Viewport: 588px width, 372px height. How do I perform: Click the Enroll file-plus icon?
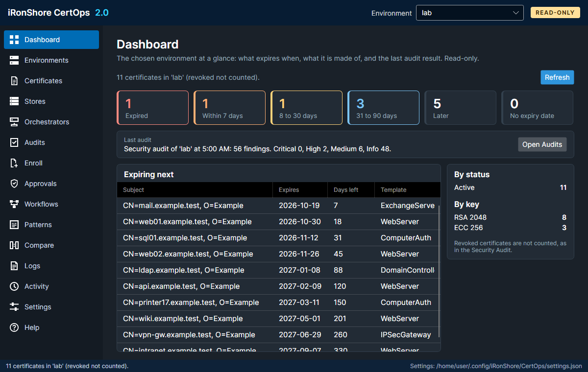tap(14, 163)
